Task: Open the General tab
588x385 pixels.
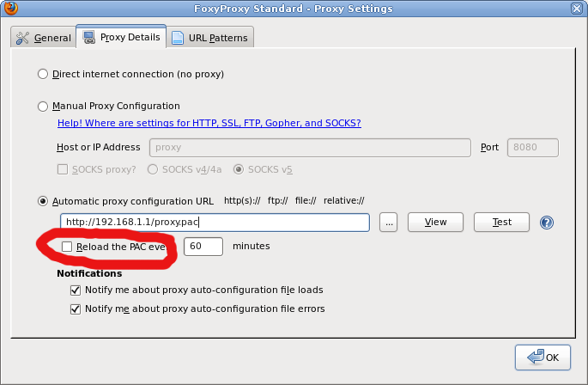Action: click(x=44, y=38)
